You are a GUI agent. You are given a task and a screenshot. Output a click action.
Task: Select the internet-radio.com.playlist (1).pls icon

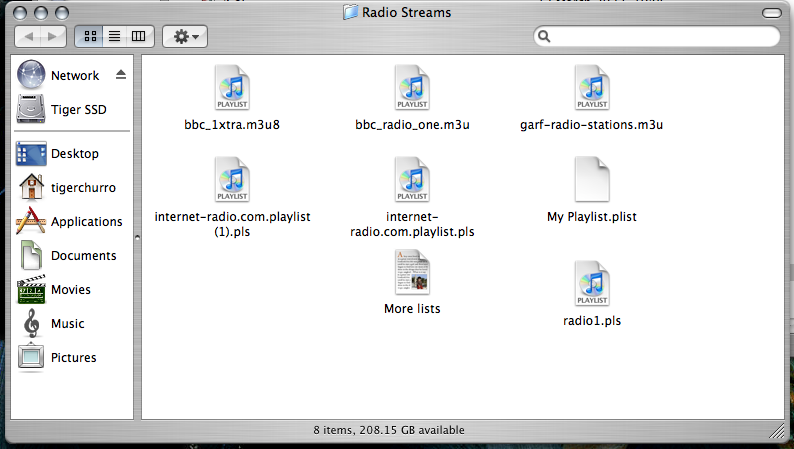click(x=232, y=179)
